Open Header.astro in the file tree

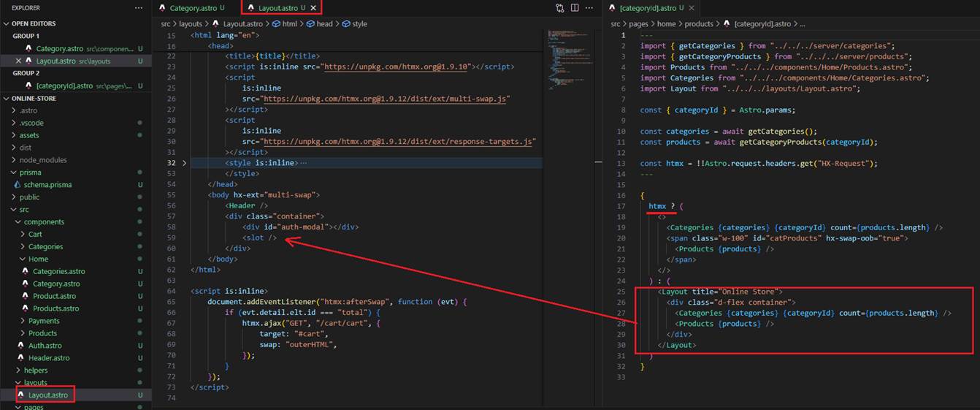tap(49, 358)
